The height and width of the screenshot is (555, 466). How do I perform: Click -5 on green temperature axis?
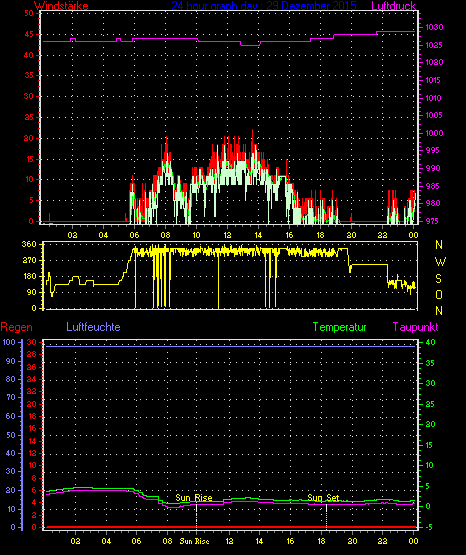(429, 527)
